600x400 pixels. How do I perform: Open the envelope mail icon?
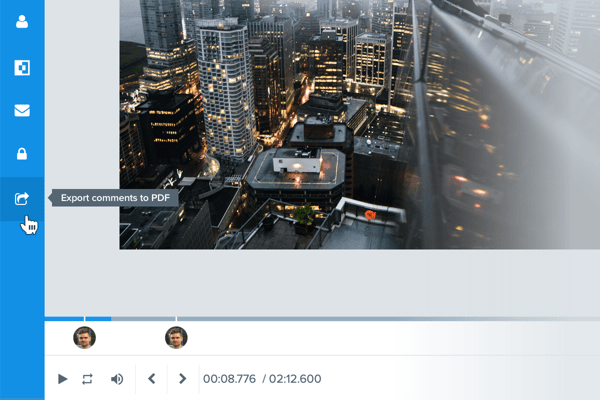(x=22, y=110)
